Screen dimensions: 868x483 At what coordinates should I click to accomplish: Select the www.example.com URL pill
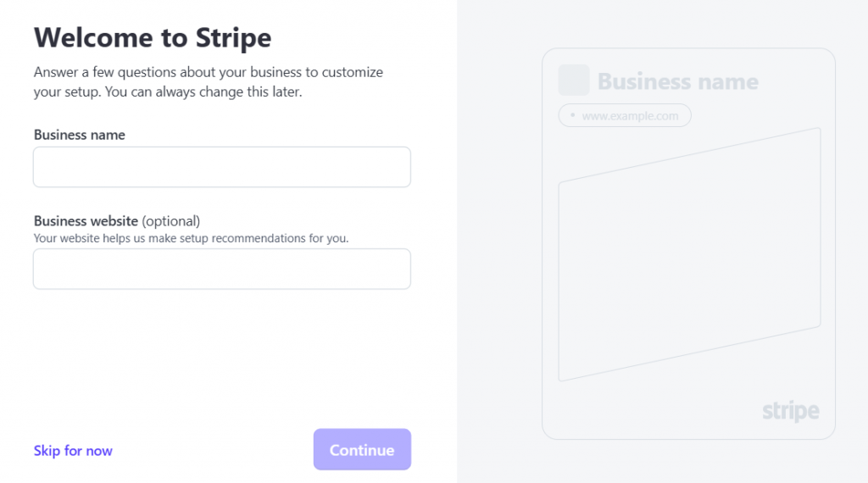625,115
